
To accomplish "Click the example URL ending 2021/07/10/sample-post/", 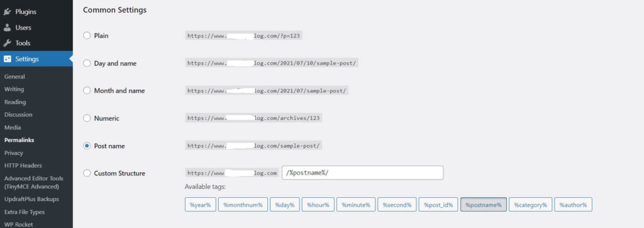I will (272, 63).
